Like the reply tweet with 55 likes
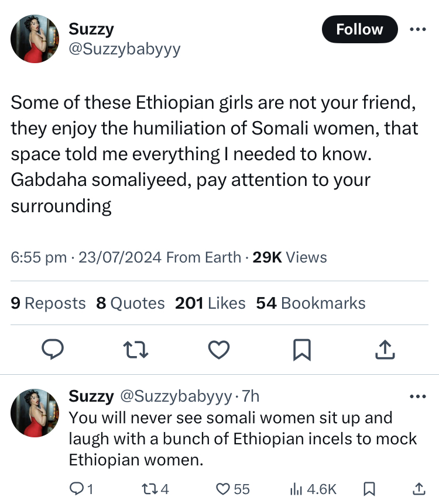This screenshot has width=439, height=504. point(233,489)
